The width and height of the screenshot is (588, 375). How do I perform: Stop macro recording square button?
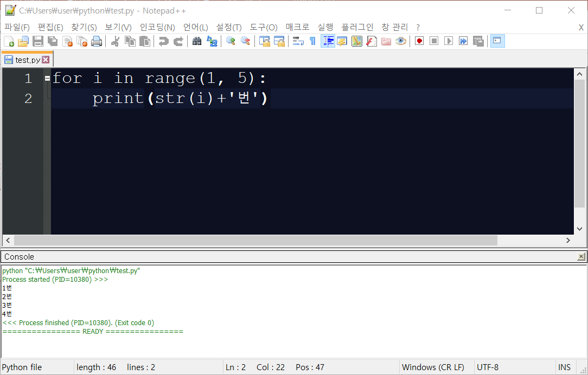(x=434, y=41)
